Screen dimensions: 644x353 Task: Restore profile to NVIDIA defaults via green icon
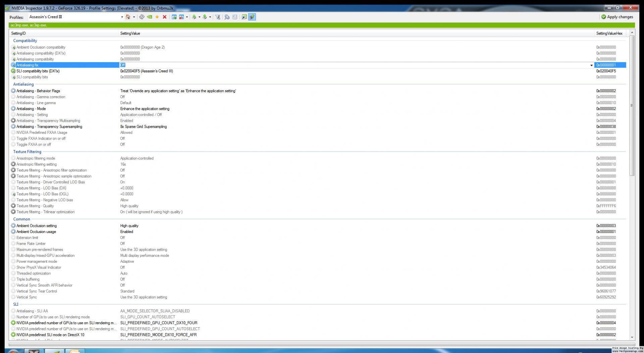(150, 17)
